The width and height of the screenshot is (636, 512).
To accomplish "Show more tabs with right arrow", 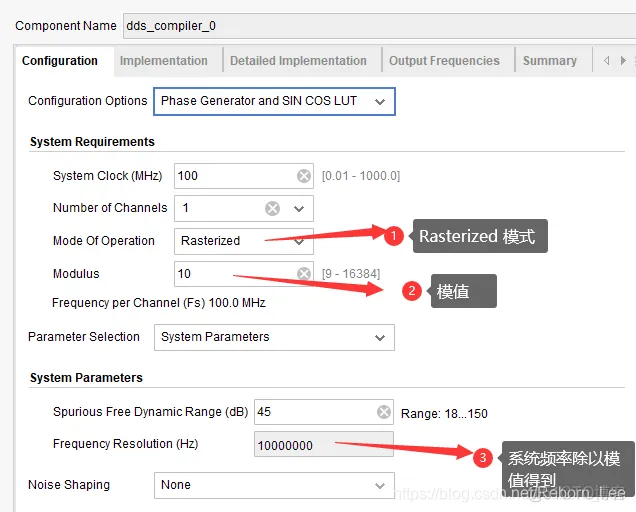I will pyautogui.click(x=623, y=61).
